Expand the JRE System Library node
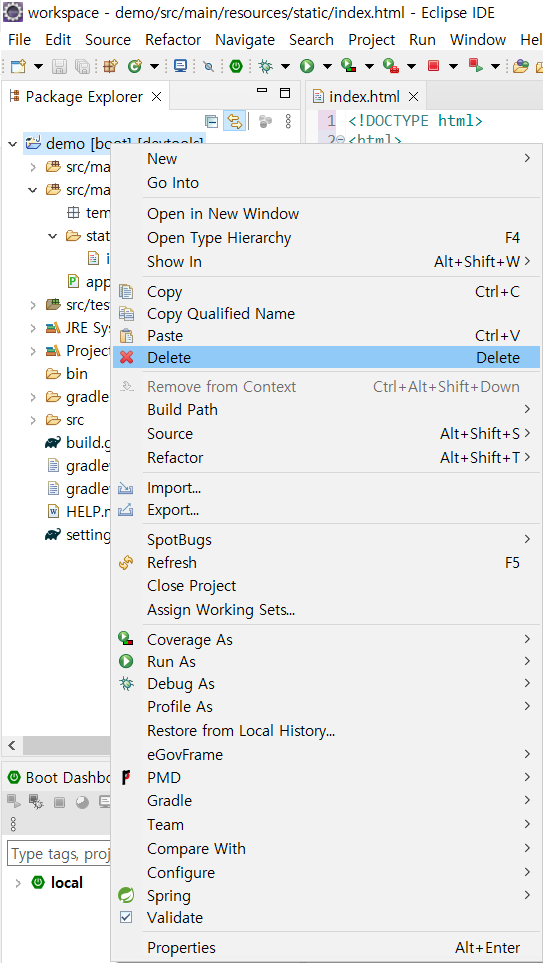543x963 pixels. [33, 328]
